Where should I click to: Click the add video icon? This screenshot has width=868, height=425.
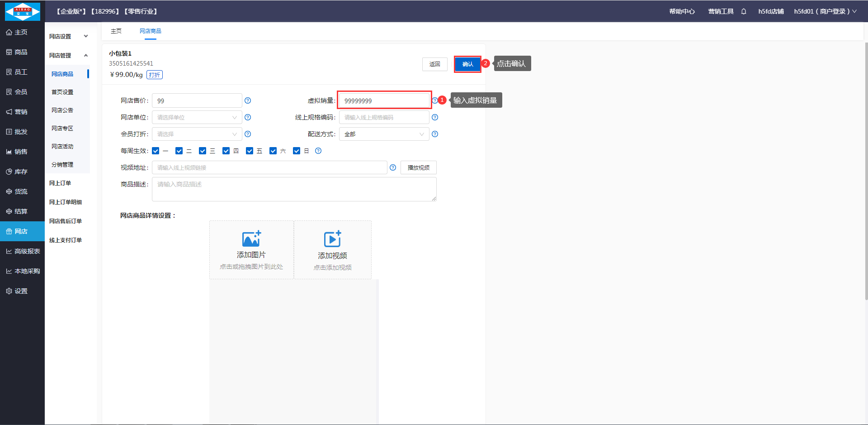coord(332,239)
